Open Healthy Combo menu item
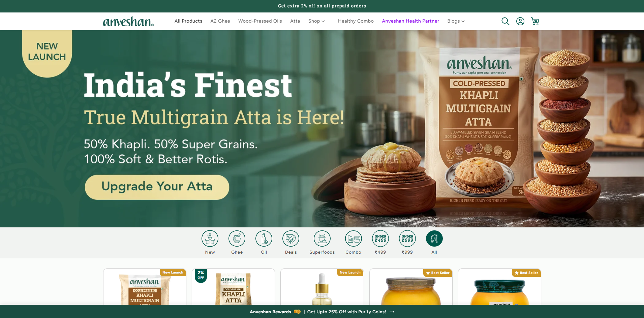 pyautogui.click(x=356, y=21)
